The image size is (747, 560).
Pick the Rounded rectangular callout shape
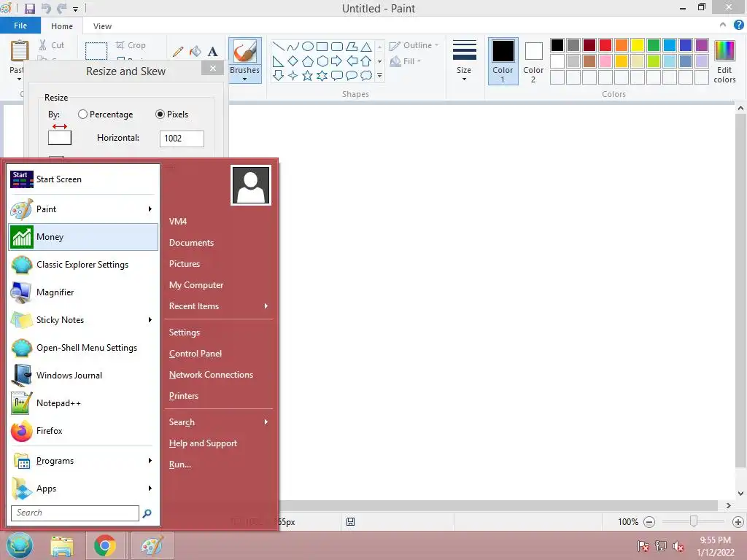coord(337,75)
